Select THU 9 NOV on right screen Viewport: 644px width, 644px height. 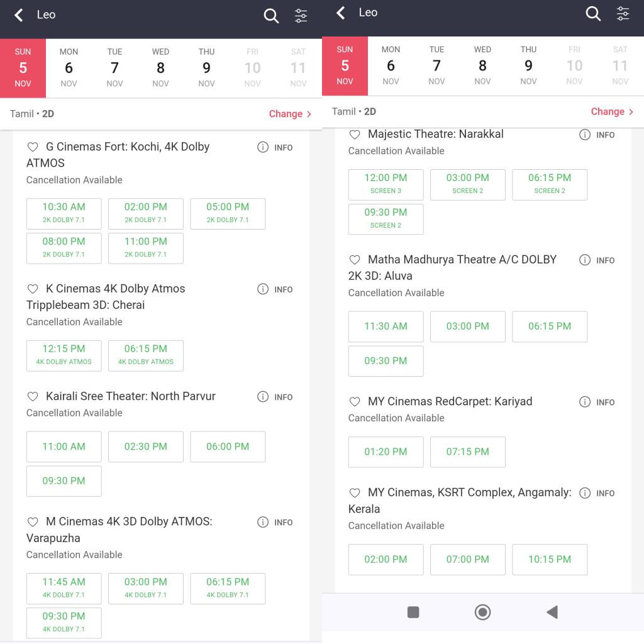(x=528, y=65)
